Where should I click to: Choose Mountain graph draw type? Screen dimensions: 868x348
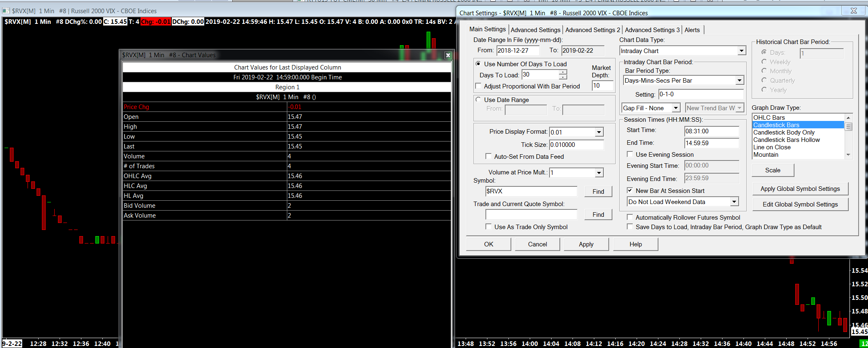point(798,155)
